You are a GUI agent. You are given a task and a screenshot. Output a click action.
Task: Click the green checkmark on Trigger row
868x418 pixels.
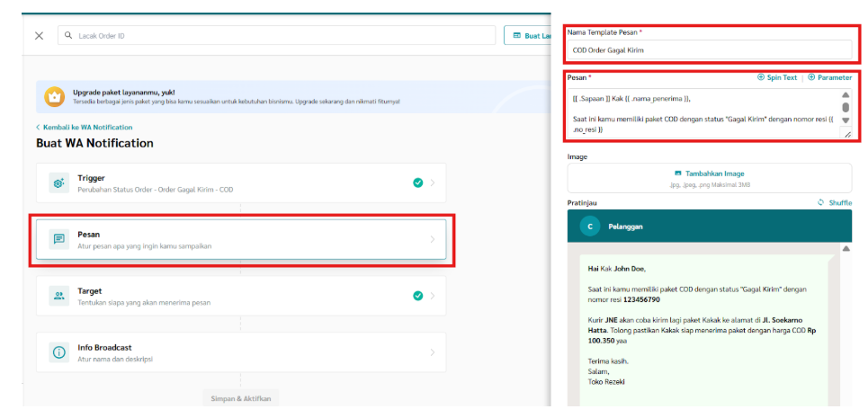click(x=418, y=182)
